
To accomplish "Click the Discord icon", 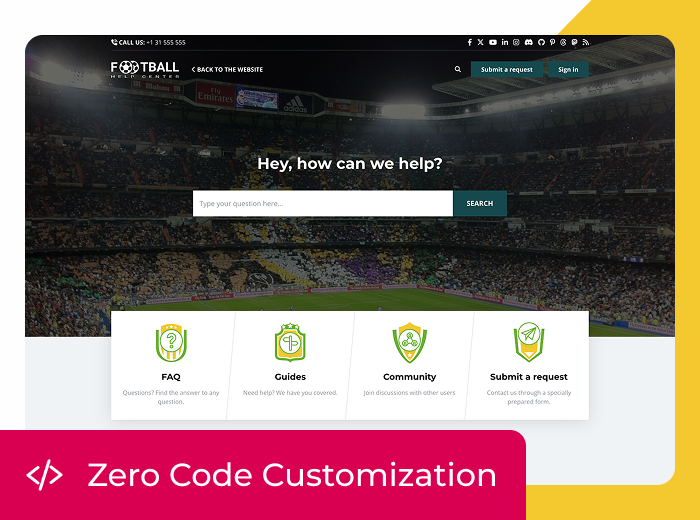I will (529, 42).
